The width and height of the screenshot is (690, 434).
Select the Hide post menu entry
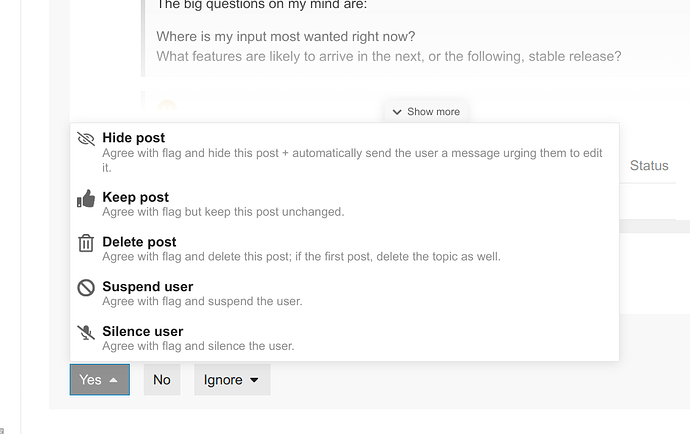click(345, 152)
